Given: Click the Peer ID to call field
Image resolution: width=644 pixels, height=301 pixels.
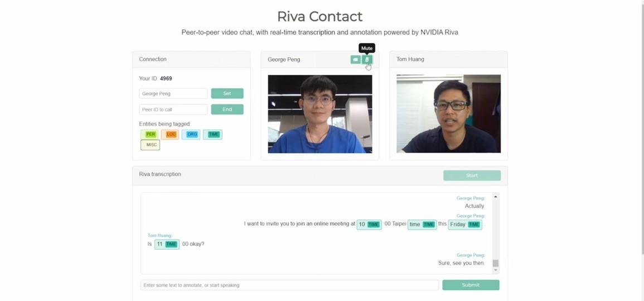Looking at the screenshot, I should (x=173, y=109).
